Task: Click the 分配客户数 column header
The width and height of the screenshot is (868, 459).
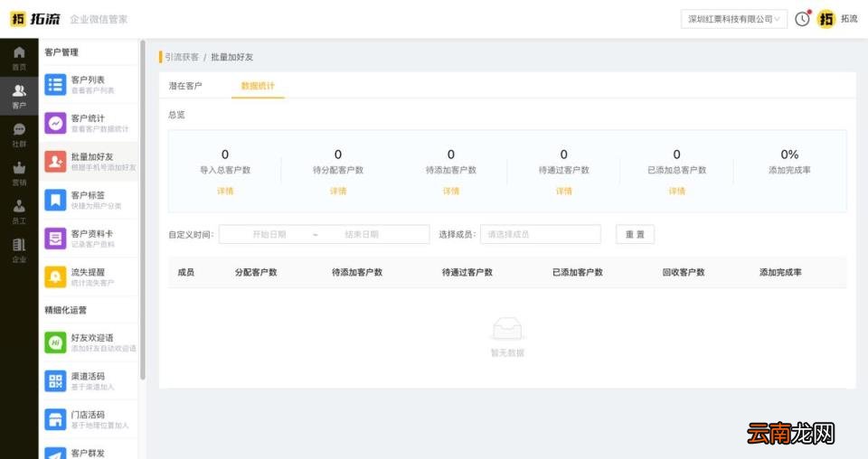Action: [x=256, y=272]
